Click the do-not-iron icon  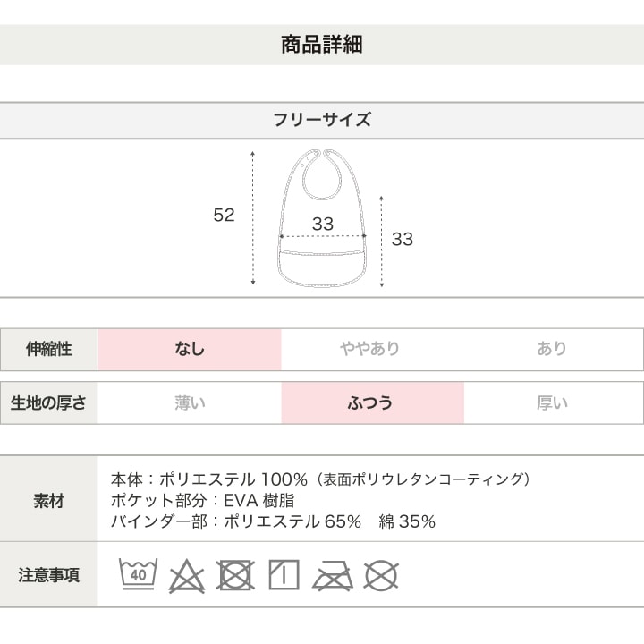332,575
